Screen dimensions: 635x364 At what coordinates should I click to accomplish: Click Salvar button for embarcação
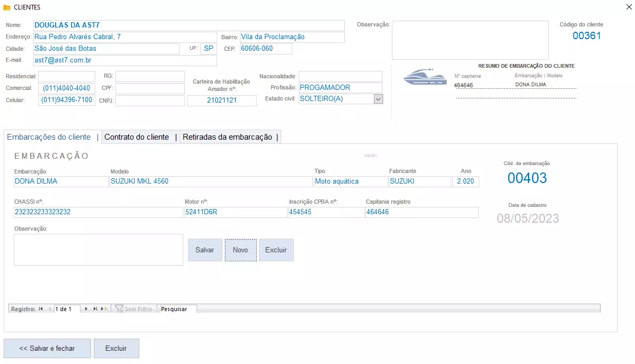pos(205,250)
